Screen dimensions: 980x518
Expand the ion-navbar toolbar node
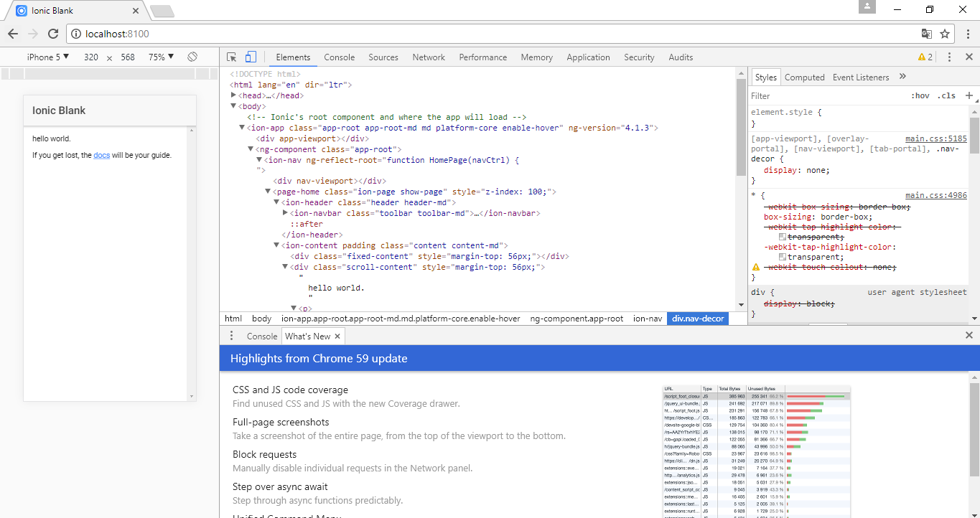point(285,213)
